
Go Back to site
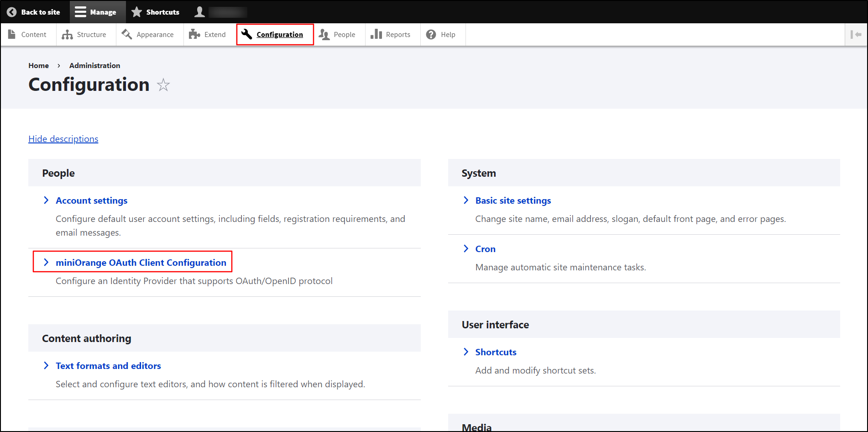(34, 12)
